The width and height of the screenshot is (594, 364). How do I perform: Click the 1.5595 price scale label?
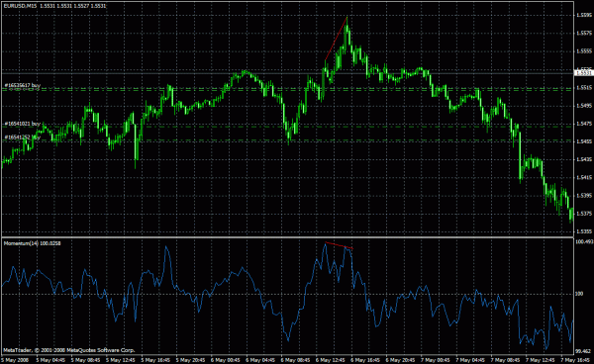(x=583, y=15)
